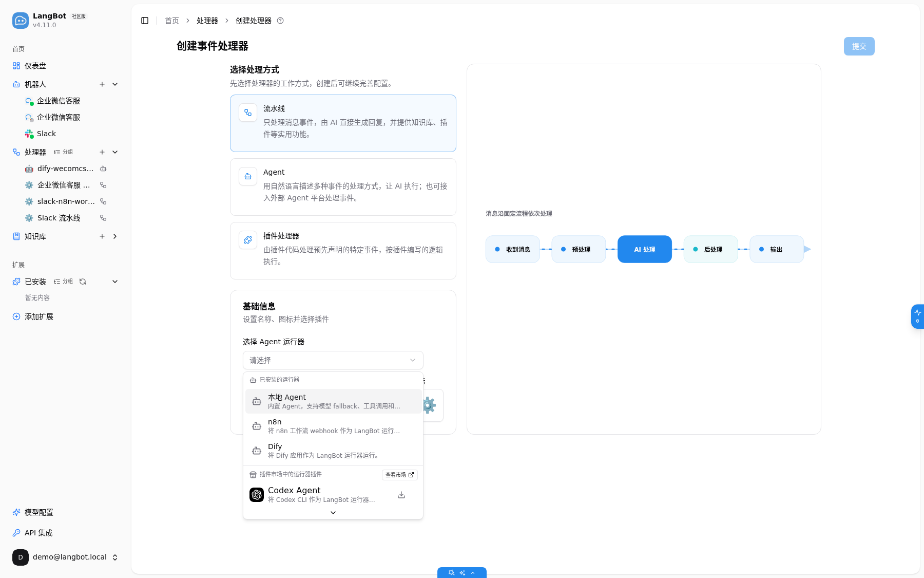The width and height of the screenshot is (924, 578).
Task: Select the 流水线 processing mode card
Action: (343, 123)
